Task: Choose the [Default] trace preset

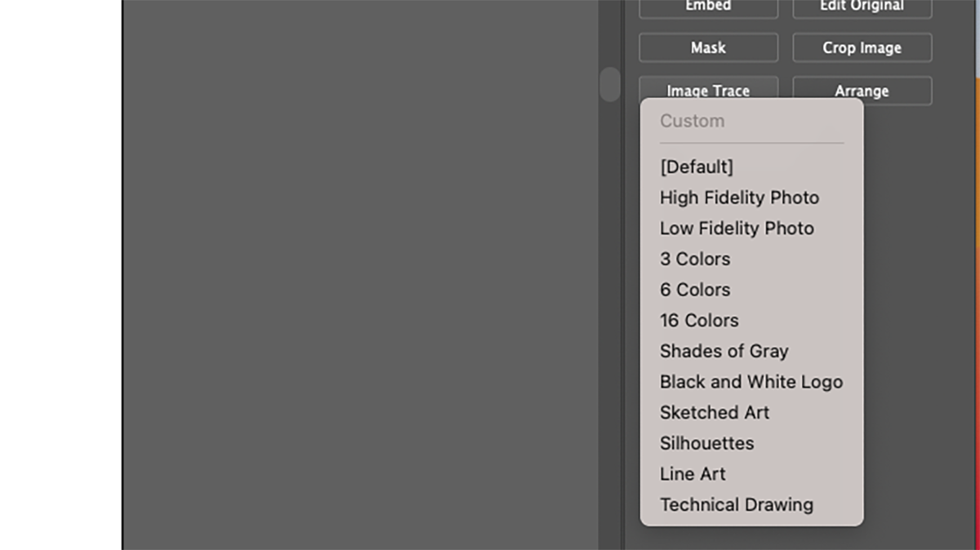Action: click(x=697, y=167)
